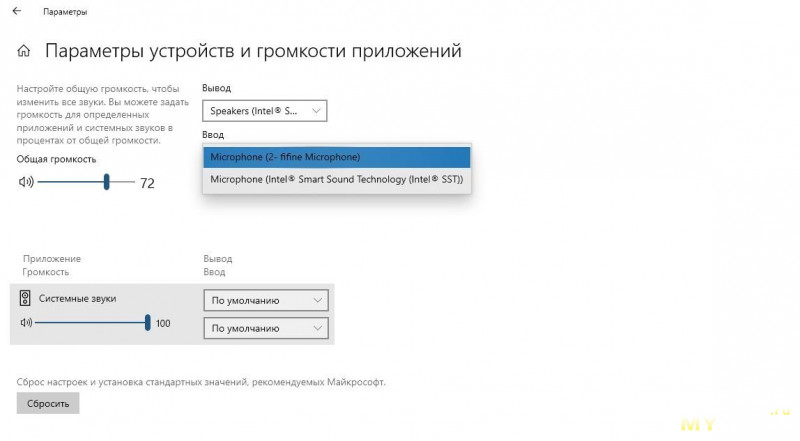Click the Параметры устройств и громкости приложений heading
Viewport: 800px width, 441px height.
[253, 51]
